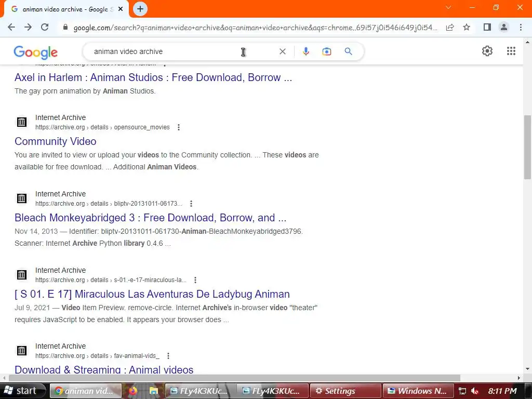Screen dimensions: 532x399
Task: Go back to the previous page
Action: click(11, 27)
